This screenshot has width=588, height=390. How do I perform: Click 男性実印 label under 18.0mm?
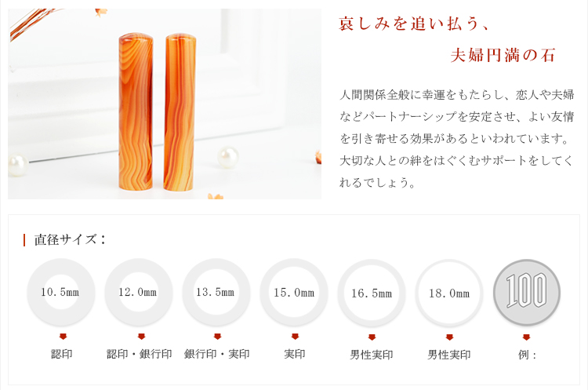coord(449,355)
